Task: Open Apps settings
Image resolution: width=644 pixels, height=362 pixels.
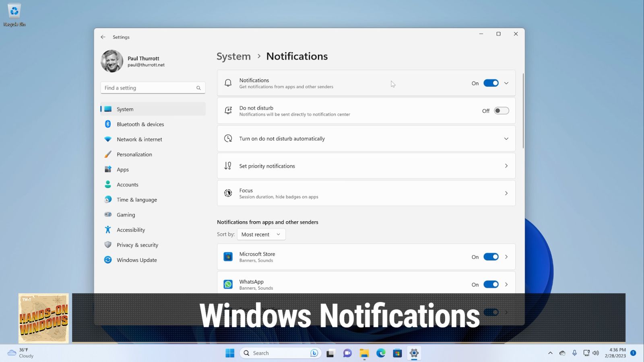Action: click(x=122, y=169)
